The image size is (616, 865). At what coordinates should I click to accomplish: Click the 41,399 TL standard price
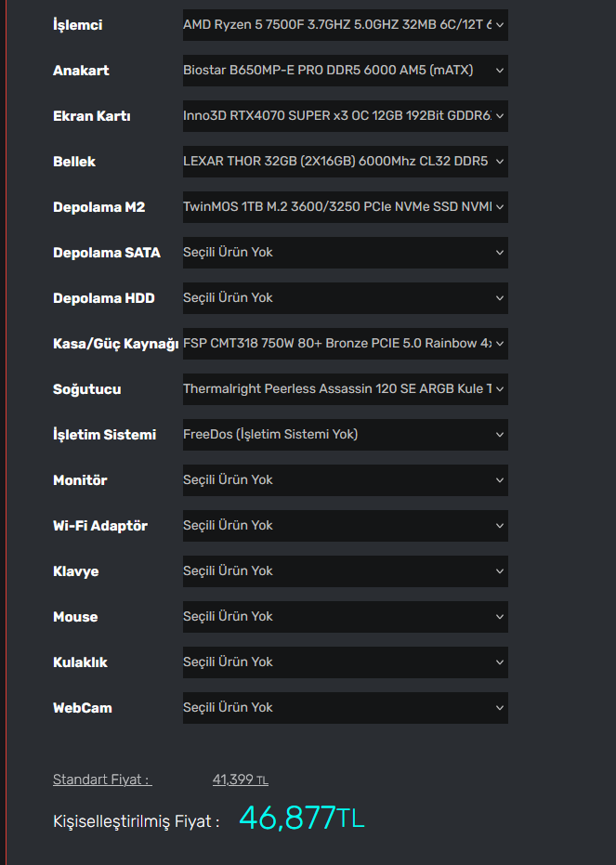pos(240,780)
